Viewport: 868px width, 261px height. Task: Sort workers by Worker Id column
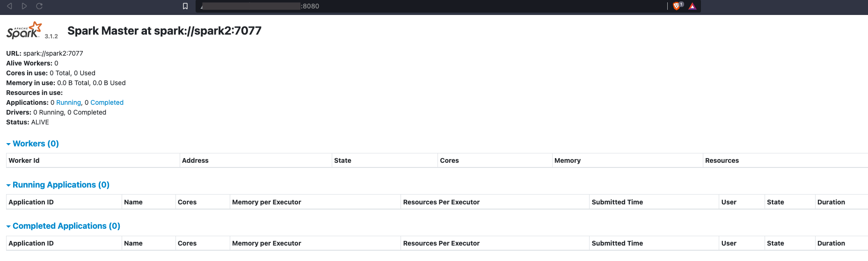24,160
